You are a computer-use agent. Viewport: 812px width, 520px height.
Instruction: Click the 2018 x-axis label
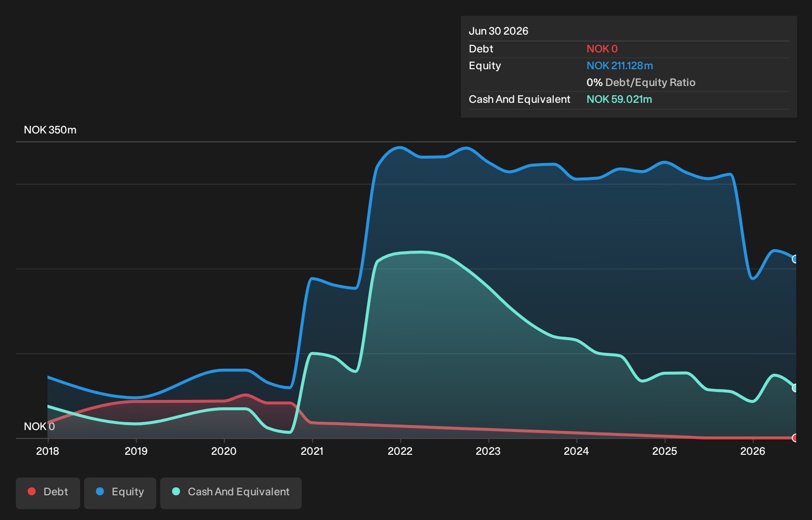point(47,451)
